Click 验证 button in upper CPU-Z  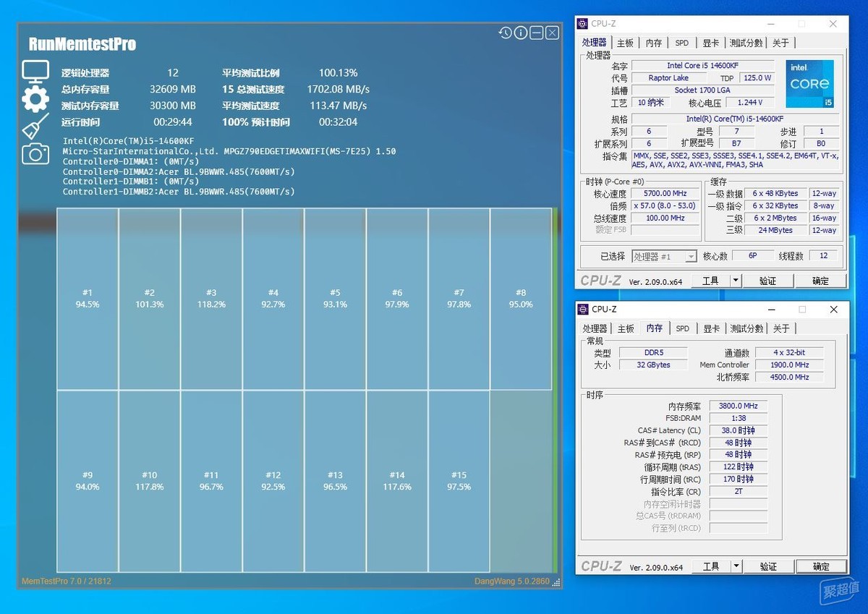pos(767,281)
